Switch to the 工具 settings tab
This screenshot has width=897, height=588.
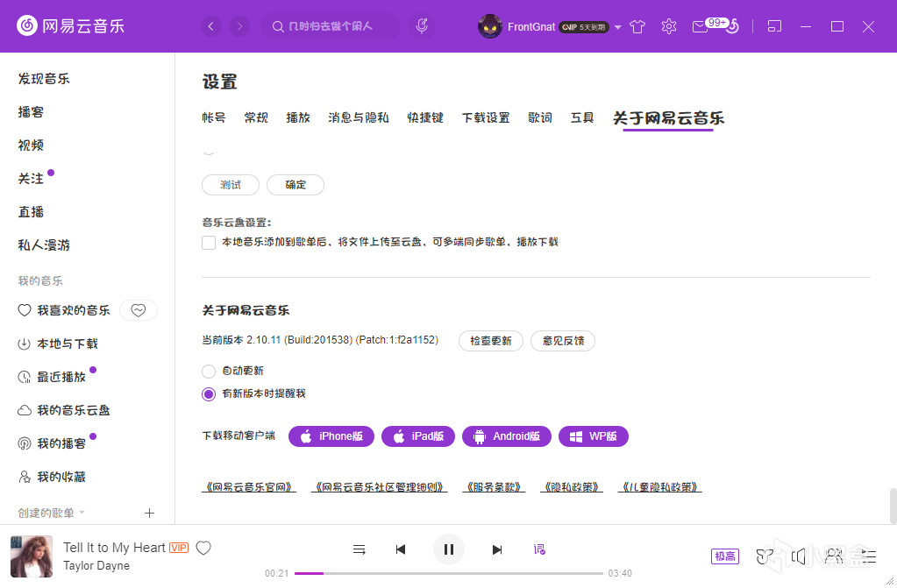[582, 117]
